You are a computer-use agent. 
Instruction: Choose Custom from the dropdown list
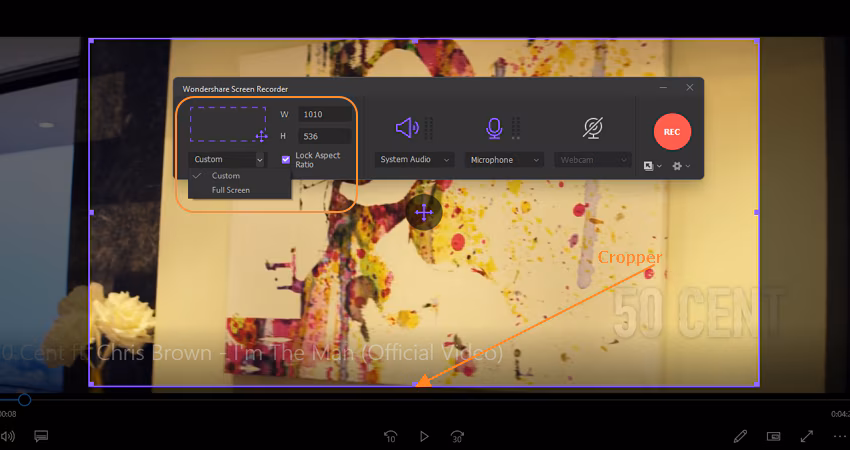tap(239, 176)
